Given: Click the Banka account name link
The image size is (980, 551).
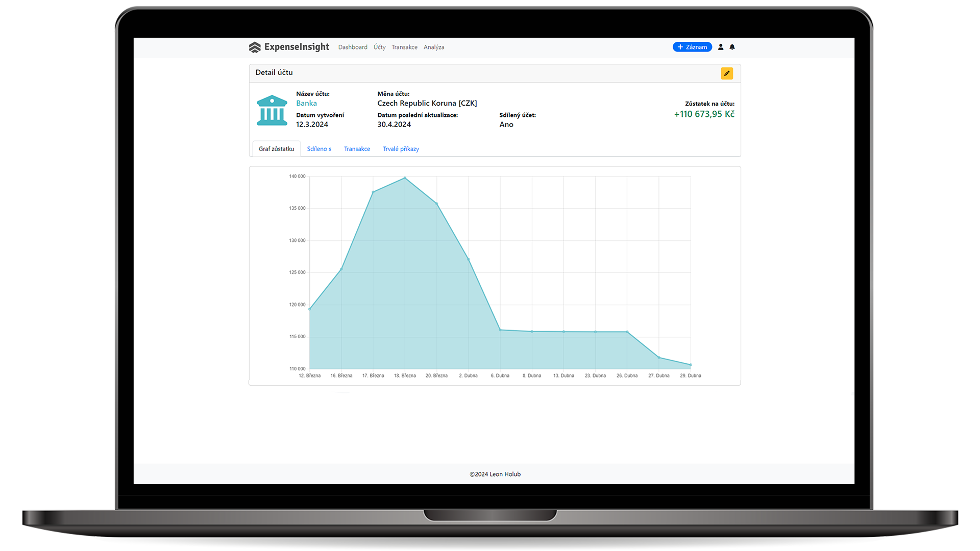Looking at the screenshot, I should pos(306,103).
